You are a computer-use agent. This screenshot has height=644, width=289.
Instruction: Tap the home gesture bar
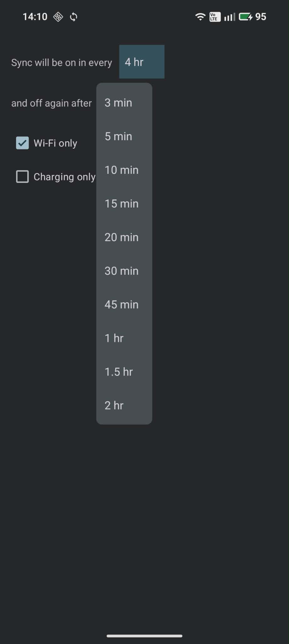click(x=144, y=636)
